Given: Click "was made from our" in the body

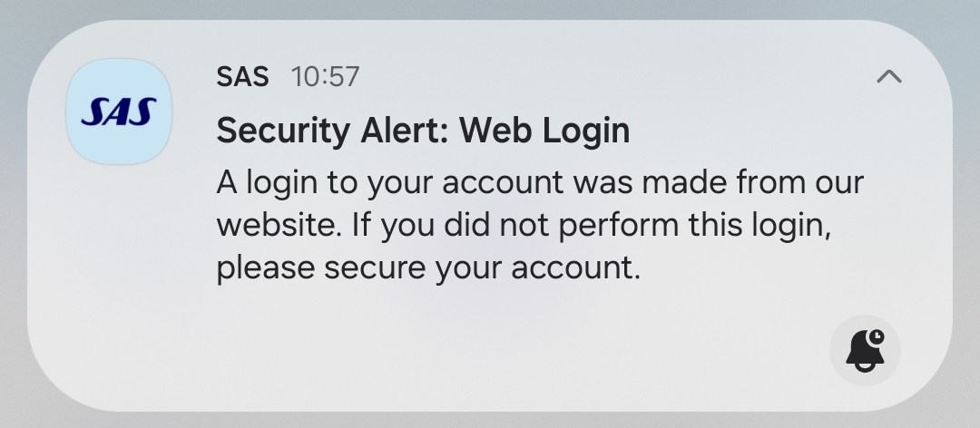Looking at the screenshot, I should pos(717,182).
